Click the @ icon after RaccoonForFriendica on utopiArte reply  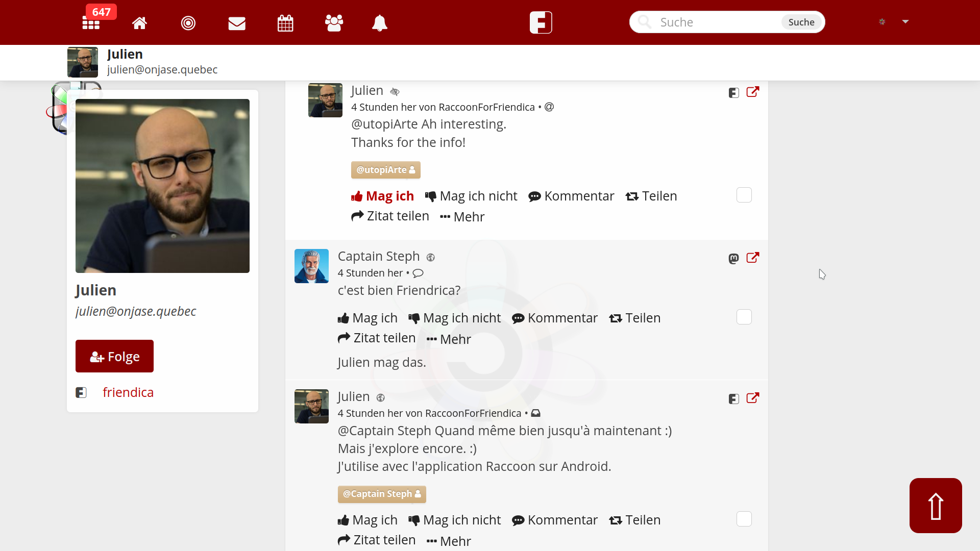click(549, 107)
